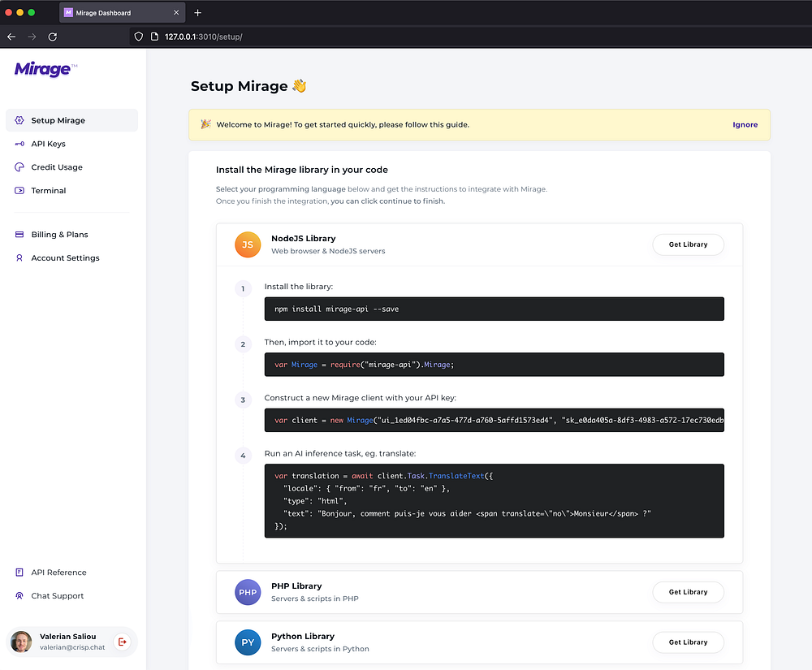Click the shield tracking protection icon

point(138,37)
